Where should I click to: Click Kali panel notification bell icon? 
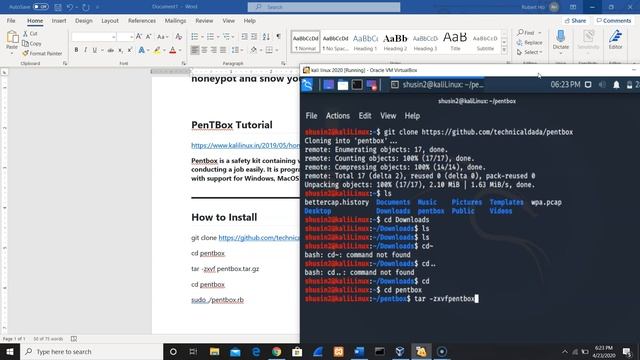point(616,84)
